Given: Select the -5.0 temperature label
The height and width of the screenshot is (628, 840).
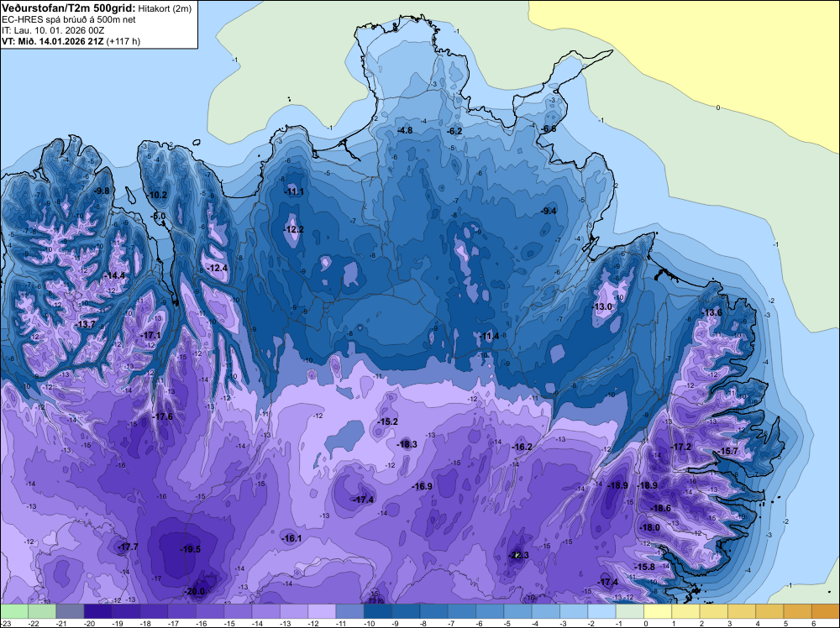Looking at the screenshot, I should 159,217.
